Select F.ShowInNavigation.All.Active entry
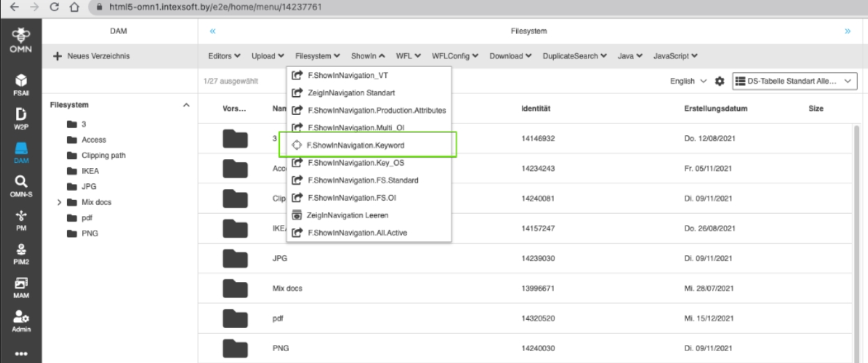The width and height of the screenshot is (868, 363). (x=369, y=233)
